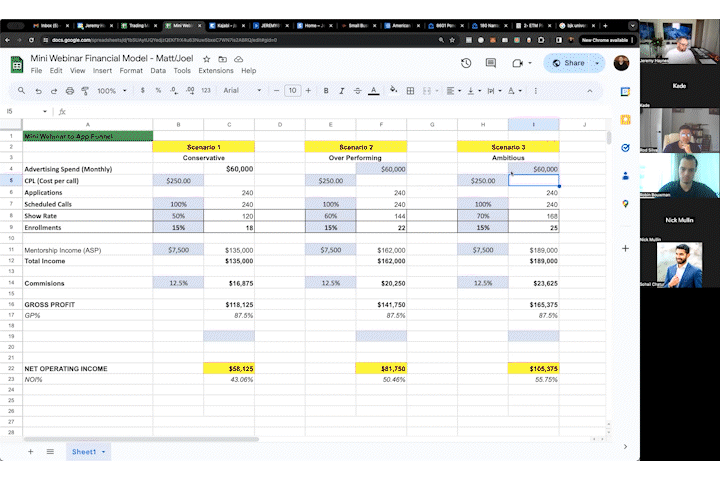Viewport: 720px width, 480px height.
Task: Click the move to folder icon
Action: tap(223, 59)
